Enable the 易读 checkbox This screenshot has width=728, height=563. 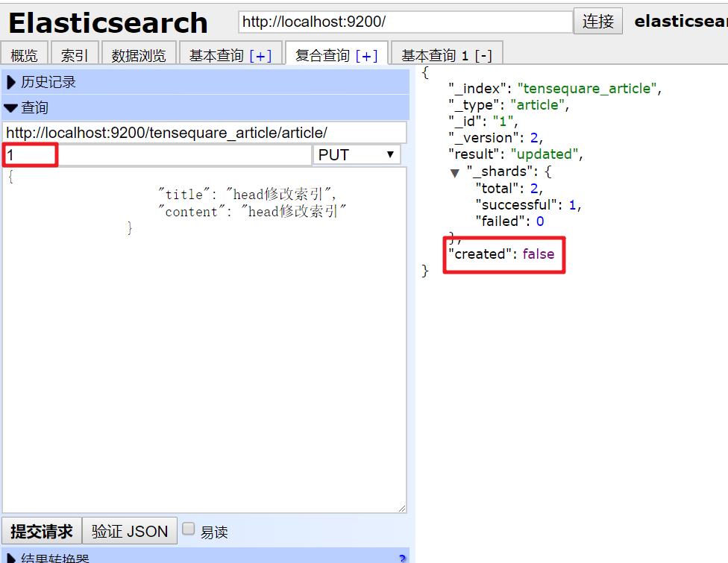[x=188, y=529]
